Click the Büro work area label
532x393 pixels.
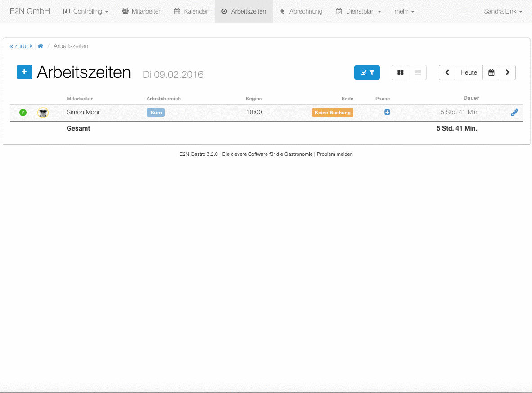point(156,113)
